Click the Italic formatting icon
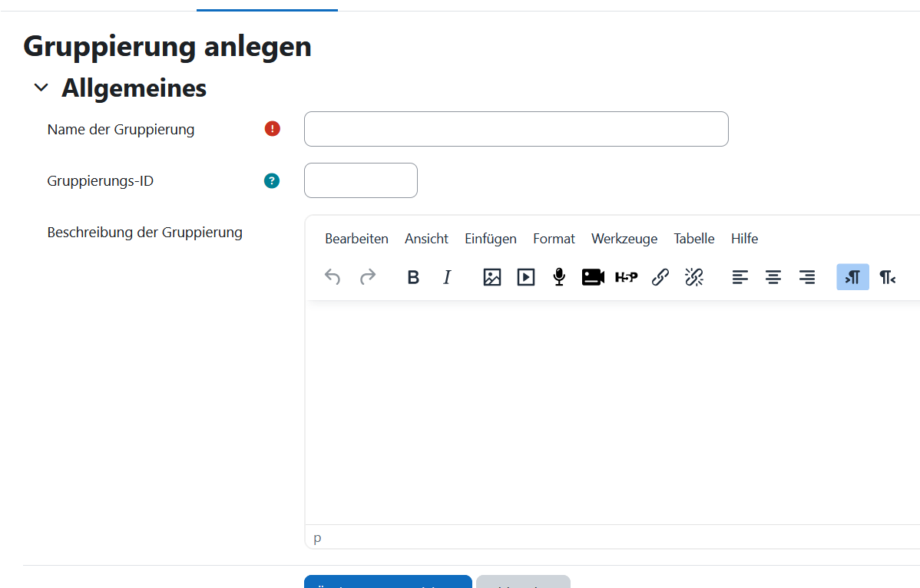This screenshot has width=920, height=588. pos(447,277)
